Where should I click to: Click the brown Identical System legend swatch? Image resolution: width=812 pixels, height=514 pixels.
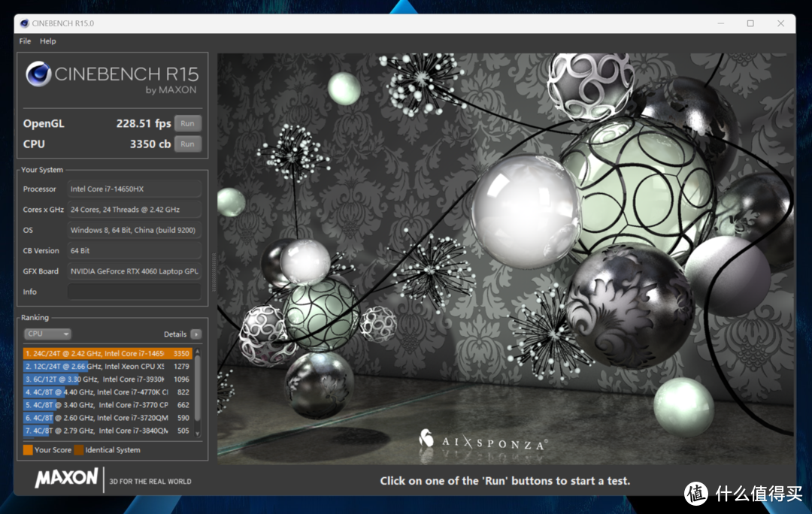click(79, 450)
